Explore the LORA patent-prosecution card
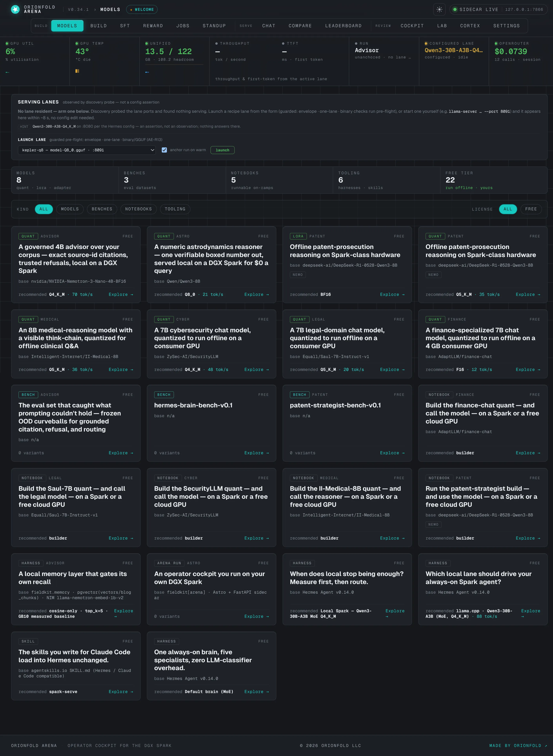Screen dimensions: 553x756 (392, 294)
